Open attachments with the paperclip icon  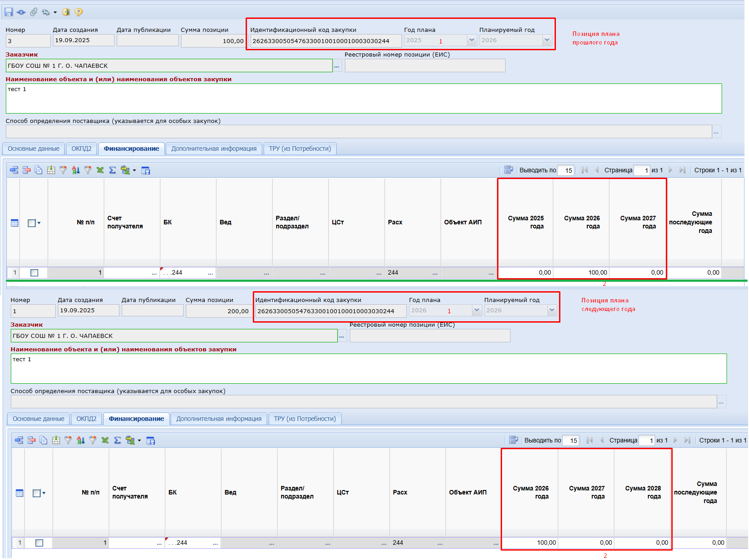(x=34, y=12)
